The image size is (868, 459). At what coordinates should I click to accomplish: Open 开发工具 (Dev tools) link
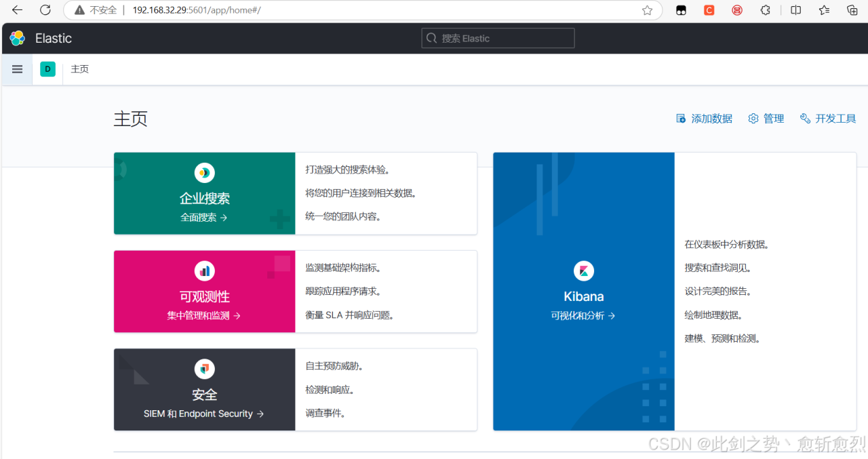point(828,119)
